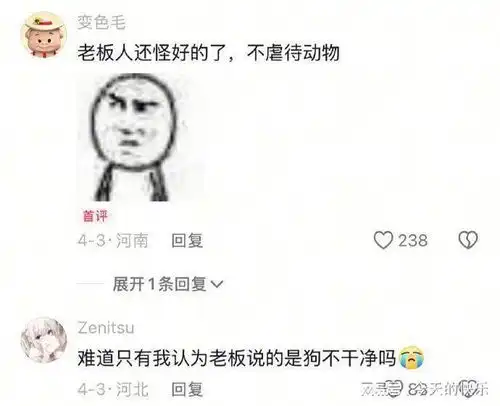Select comment text 难道只有我认为老板说的是狗不干净吗
Screen dimensions: 500x406
click(x=236, y=358)
